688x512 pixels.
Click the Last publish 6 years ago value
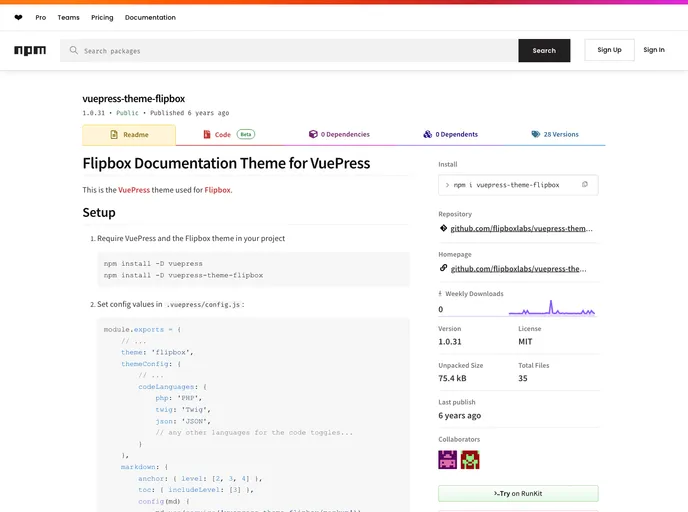(460, 415)
